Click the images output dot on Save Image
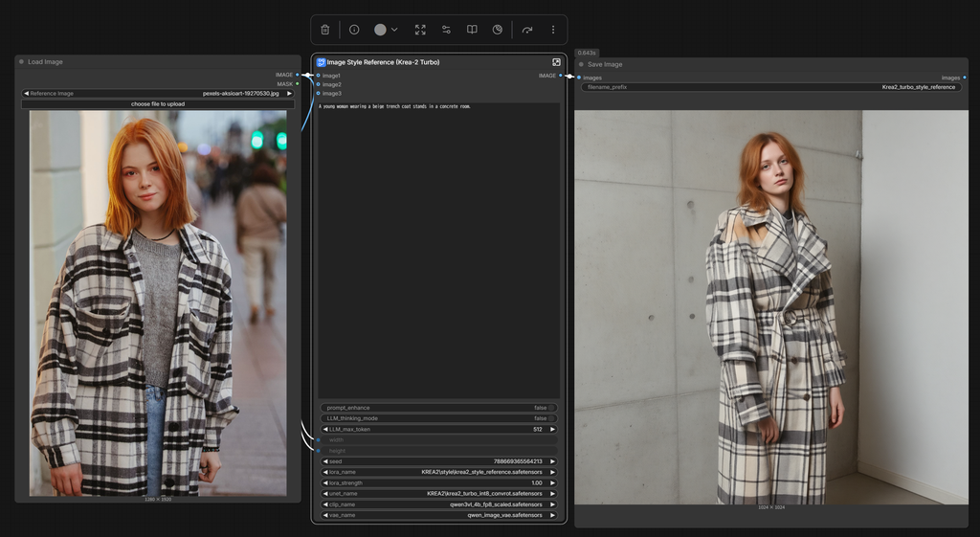The width and height of the screenshot is (980, 537). [x=965, y=78]
